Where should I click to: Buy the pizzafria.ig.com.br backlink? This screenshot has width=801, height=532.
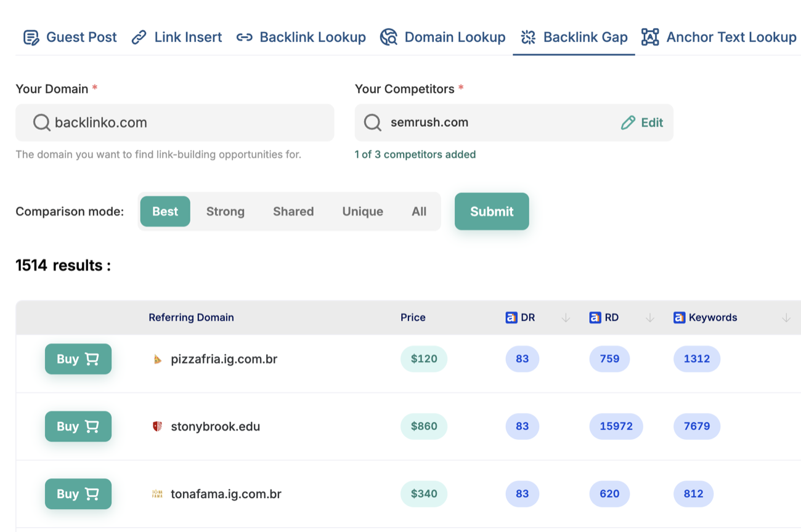click(78, 359)
